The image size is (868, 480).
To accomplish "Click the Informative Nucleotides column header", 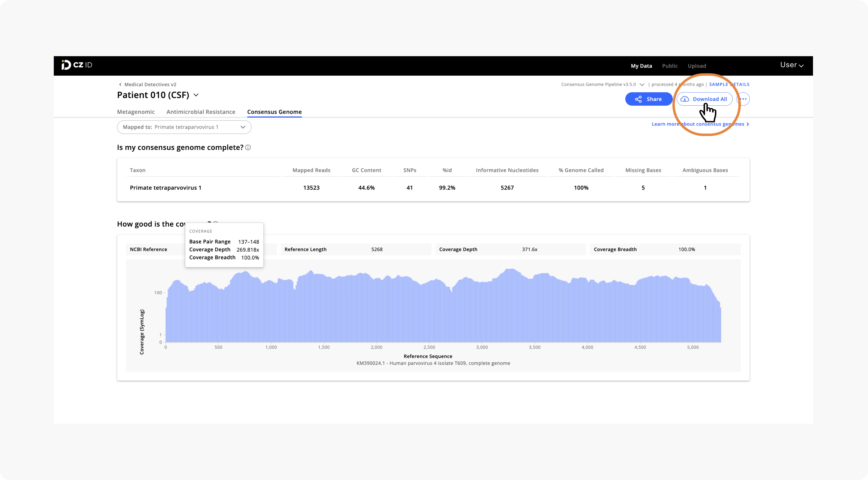I will (507, 170).
